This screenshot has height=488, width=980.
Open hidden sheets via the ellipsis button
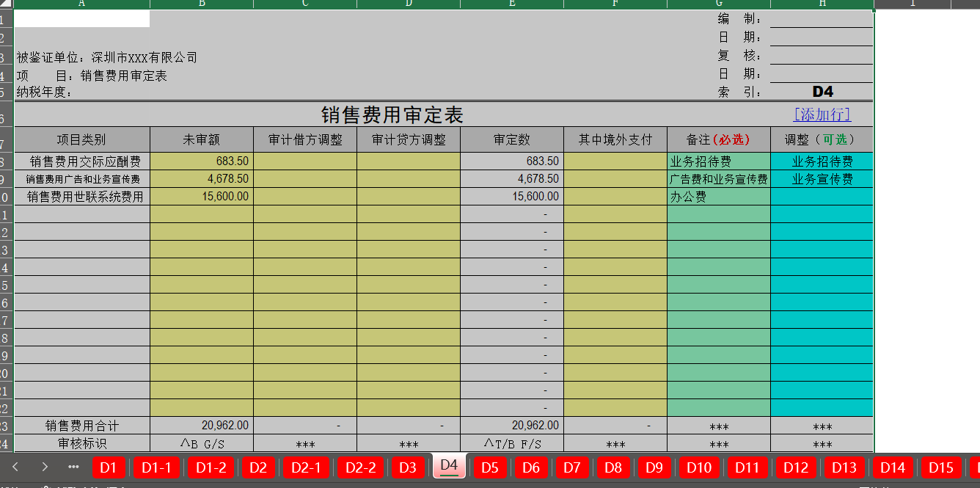73,467
